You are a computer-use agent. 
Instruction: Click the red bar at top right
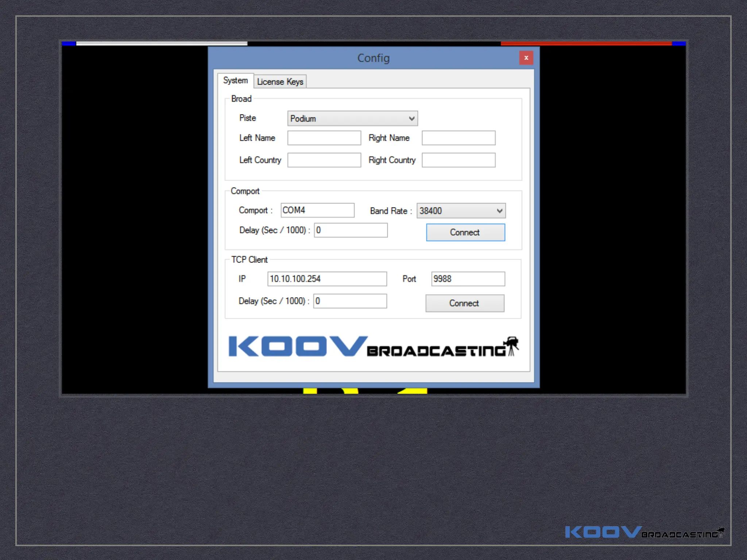(586, 43)
